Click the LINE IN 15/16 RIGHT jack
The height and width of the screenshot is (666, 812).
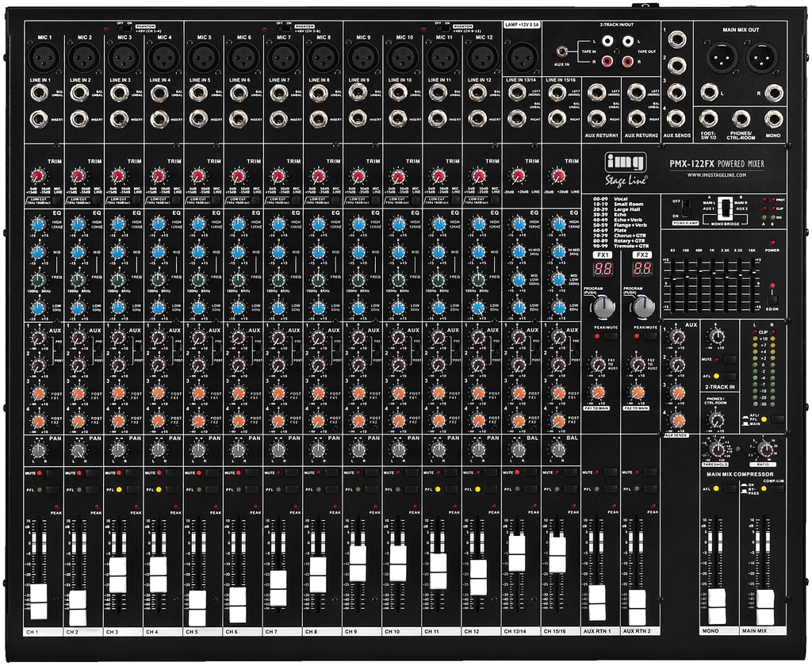(557, 120)
